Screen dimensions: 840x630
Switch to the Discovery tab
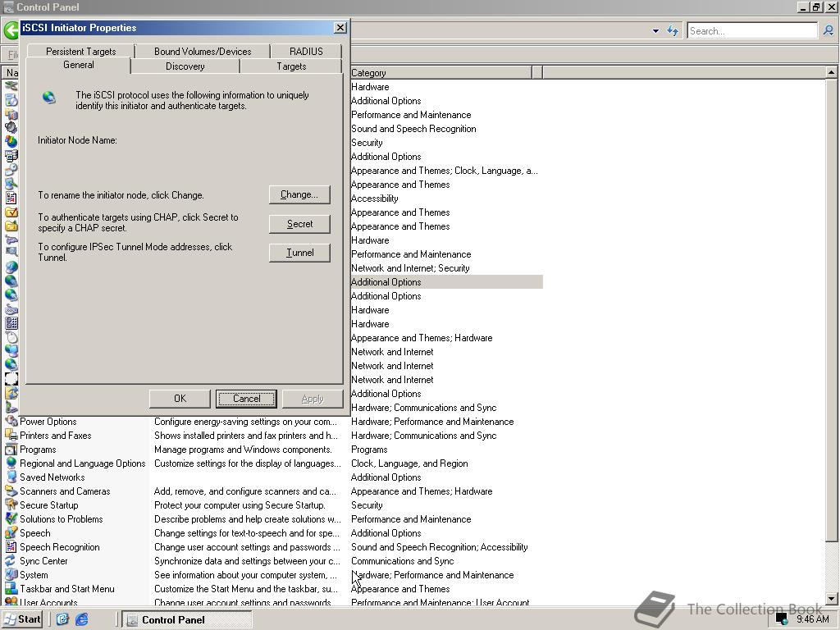pos(185,66)
